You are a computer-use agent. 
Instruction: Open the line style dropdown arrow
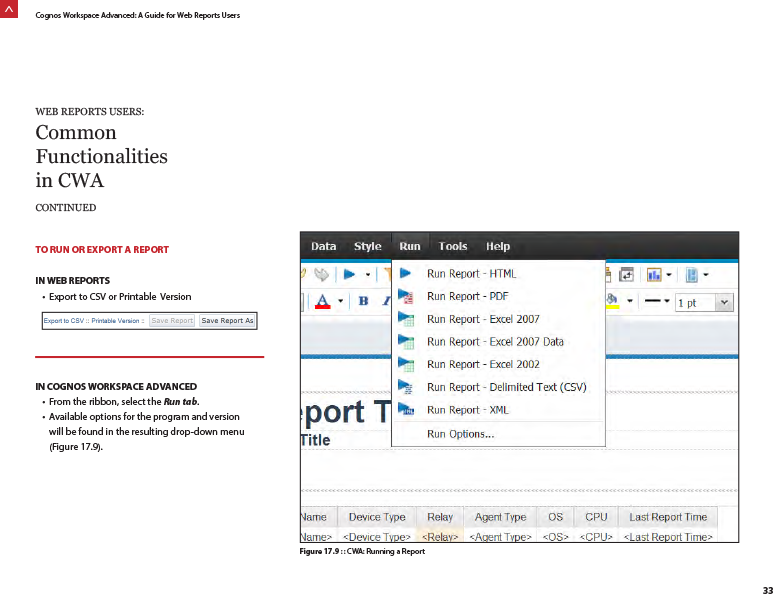[x=667, y=301]
